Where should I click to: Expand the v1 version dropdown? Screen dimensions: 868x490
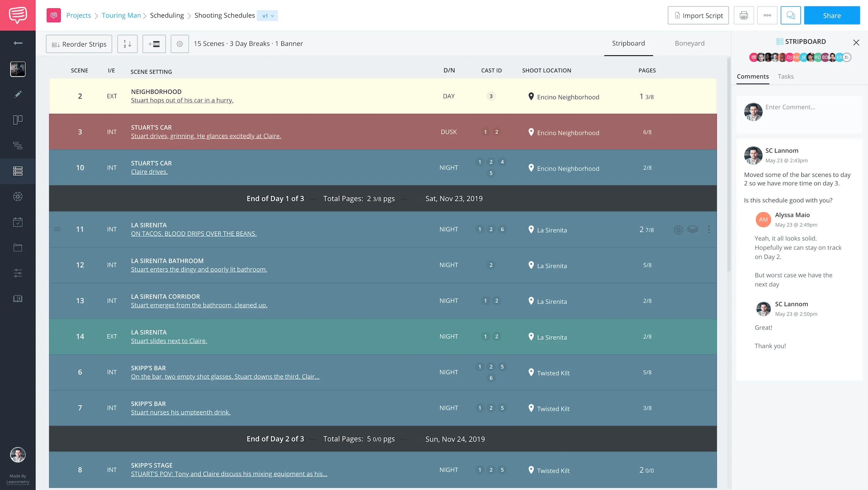267,15
